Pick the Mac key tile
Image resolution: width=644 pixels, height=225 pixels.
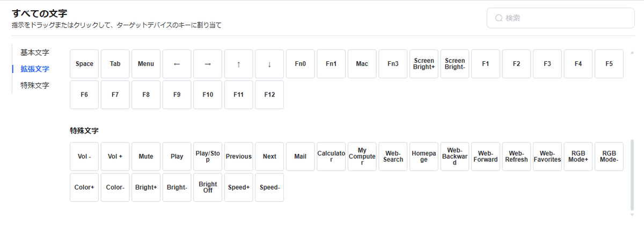(x=362, y=63)
